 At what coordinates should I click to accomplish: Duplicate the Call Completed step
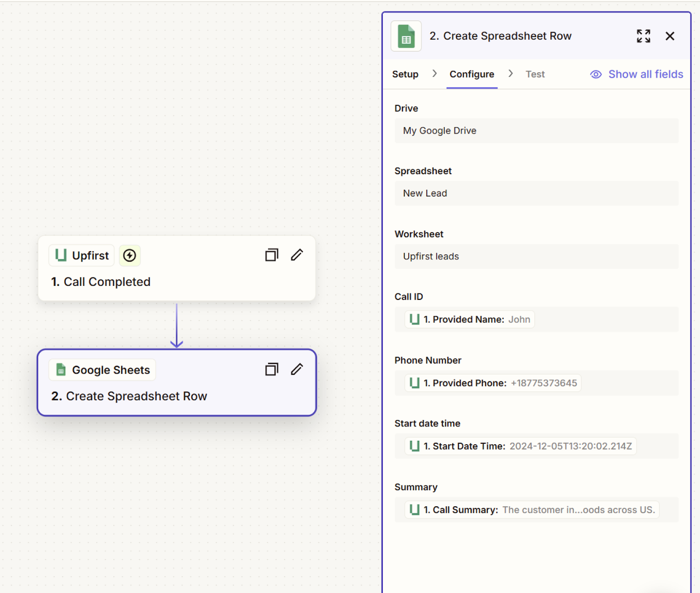[272, 255]
